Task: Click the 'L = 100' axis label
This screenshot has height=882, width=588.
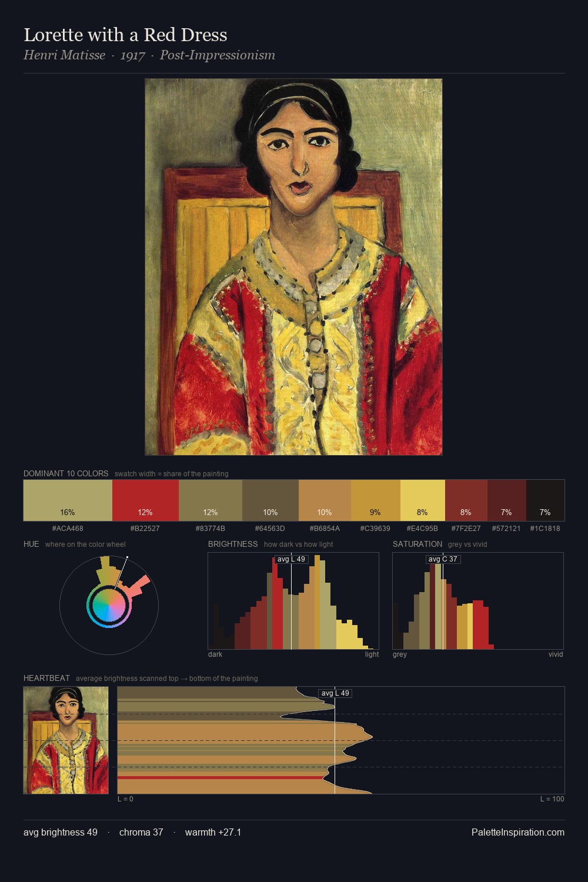Action: tap(552, 799)
